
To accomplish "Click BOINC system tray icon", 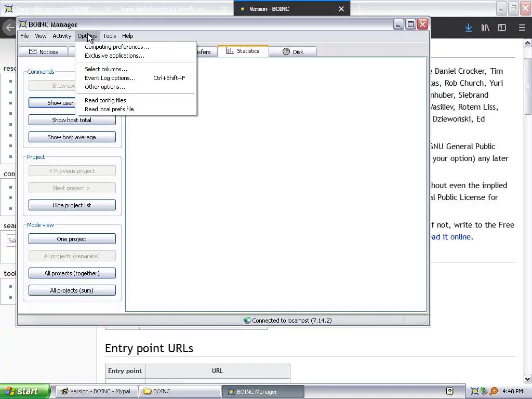I will coord(474,391).
